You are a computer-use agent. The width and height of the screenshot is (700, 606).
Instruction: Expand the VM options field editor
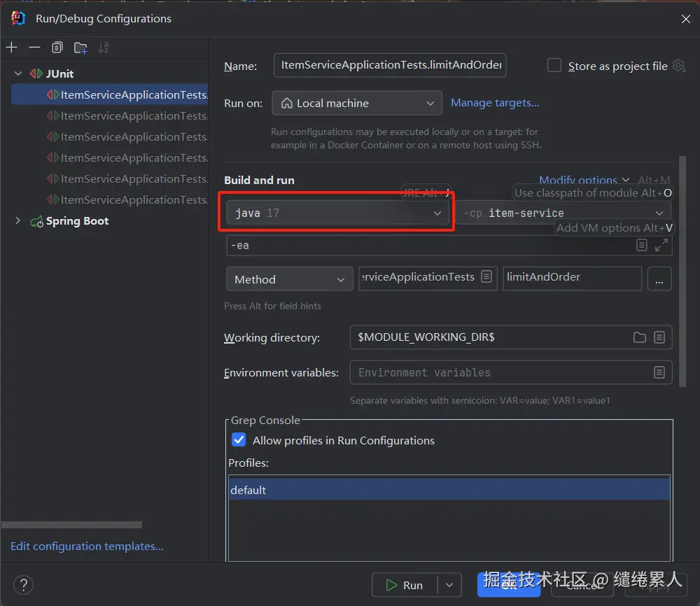click(661, 245)
